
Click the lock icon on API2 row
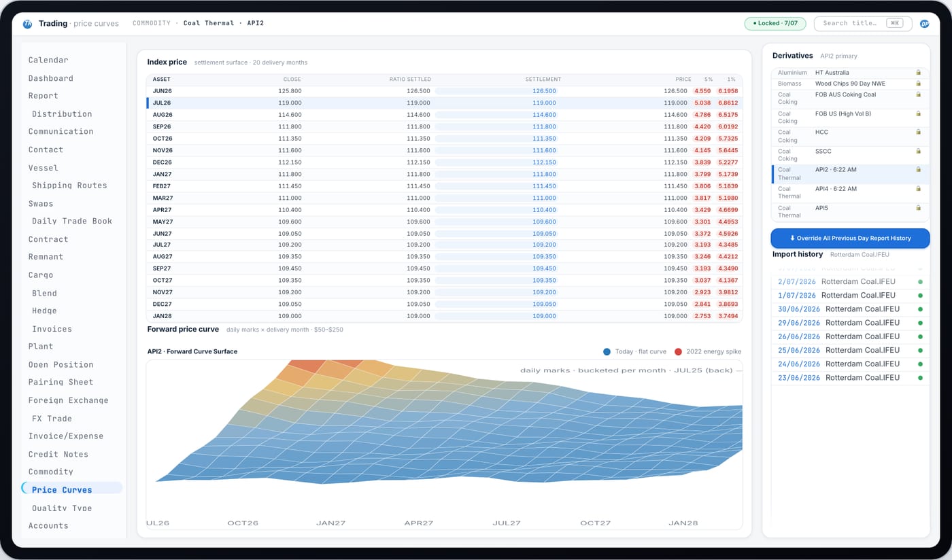[x=918, y=169]
